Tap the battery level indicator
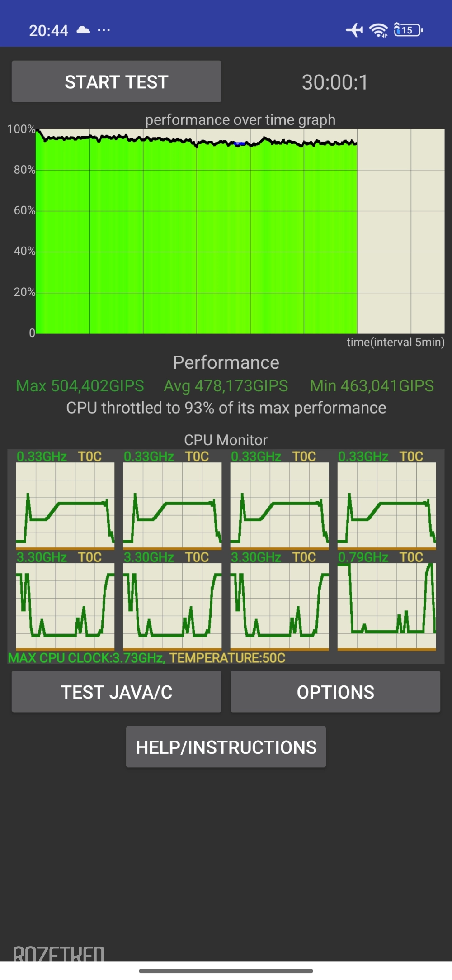 (x=408, y=30)
